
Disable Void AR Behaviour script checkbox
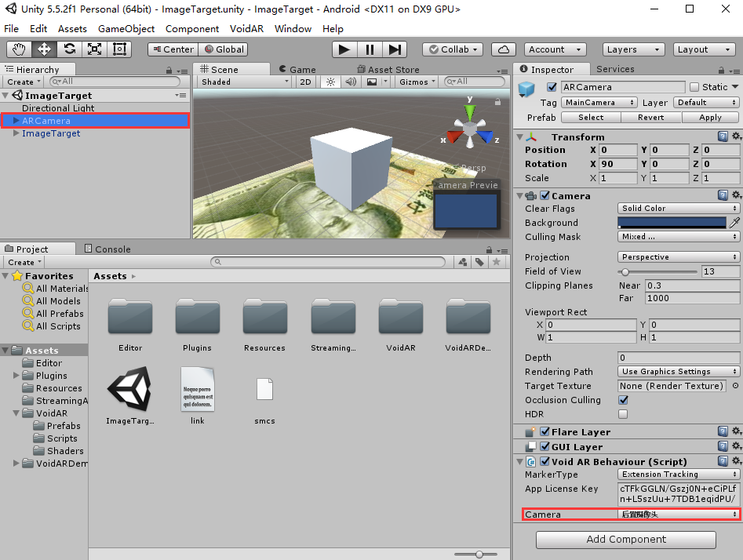(545, 461)
